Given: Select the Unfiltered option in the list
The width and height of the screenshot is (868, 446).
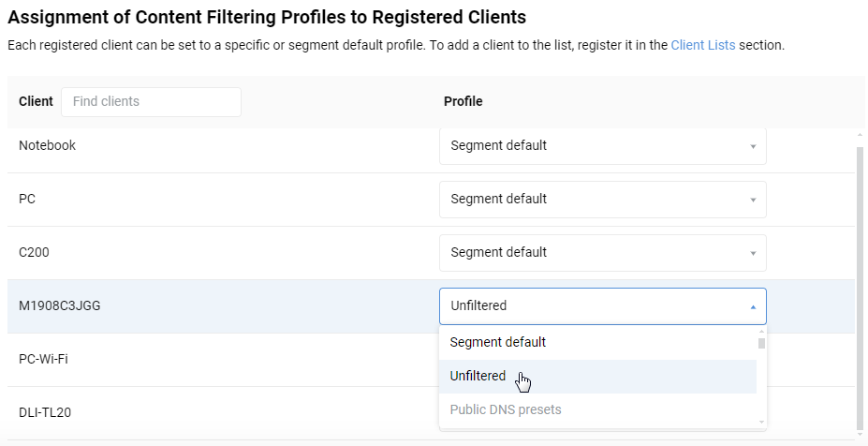Looking at the screenshot, I should pyautogui.click(x=478, y=377).
